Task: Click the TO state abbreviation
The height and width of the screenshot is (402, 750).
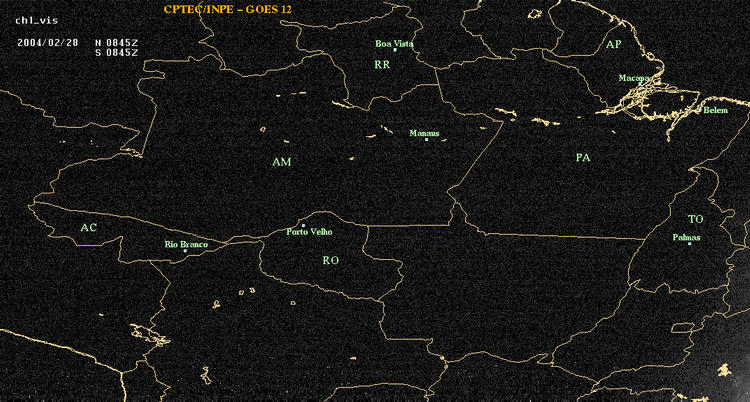Action: [696, 219]
